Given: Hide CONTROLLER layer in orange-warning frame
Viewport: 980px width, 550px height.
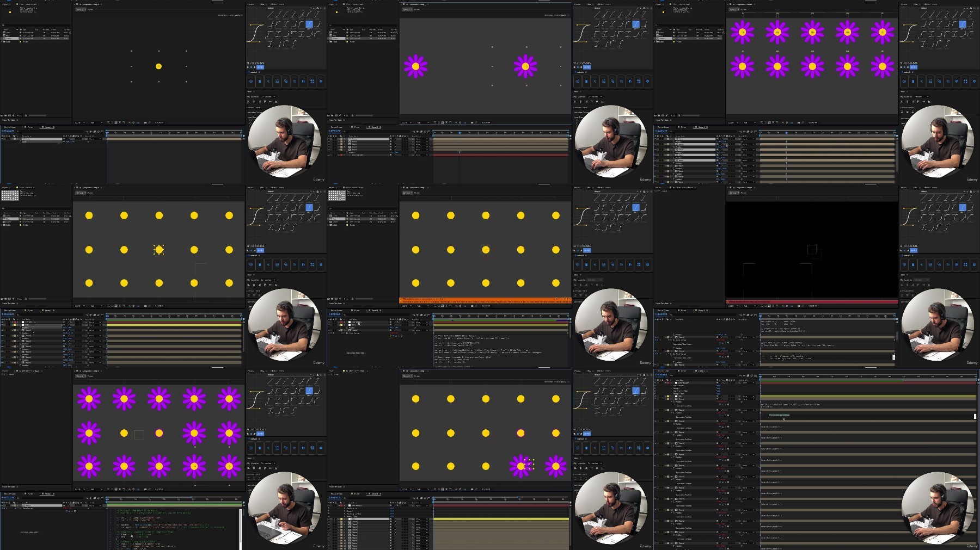Looking at the screenshot, I should (x=329, y=322).
